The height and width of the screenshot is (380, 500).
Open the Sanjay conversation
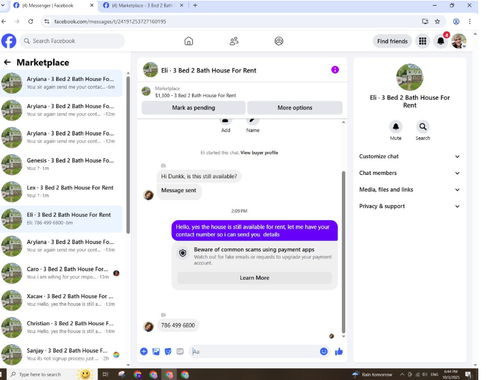[62, 354]
